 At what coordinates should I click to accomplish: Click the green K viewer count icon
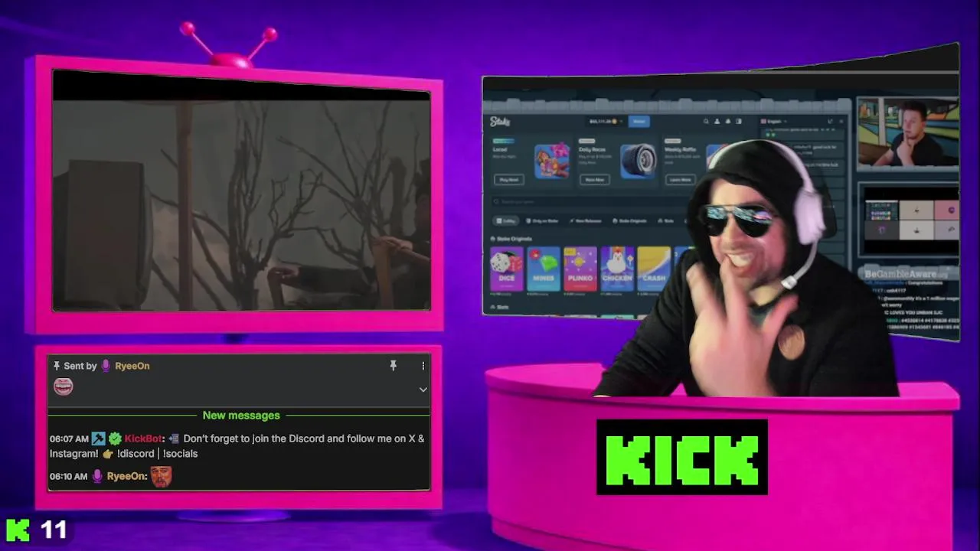(x=18, y=530)
